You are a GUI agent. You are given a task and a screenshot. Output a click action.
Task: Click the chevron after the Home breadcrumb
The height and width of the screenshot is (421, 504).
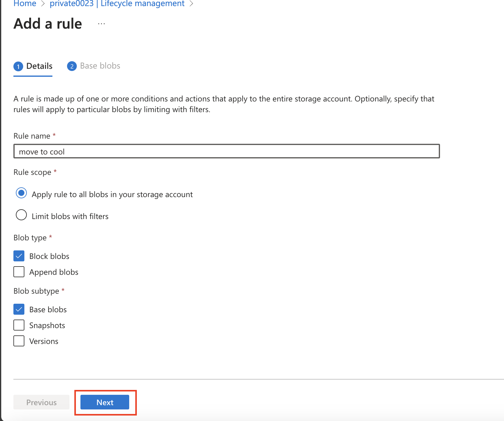pos(43,4)
